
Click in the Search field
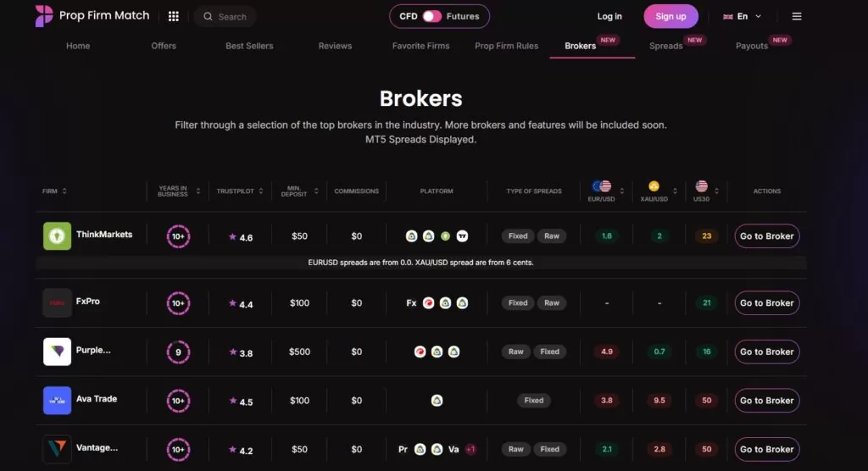pyautogui.click(x=225, y=17)
